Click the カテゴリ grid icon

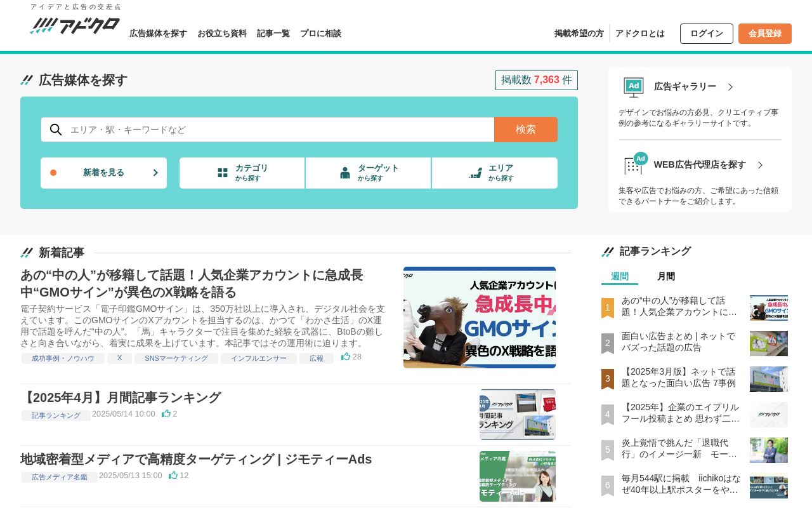coord(223,173)
